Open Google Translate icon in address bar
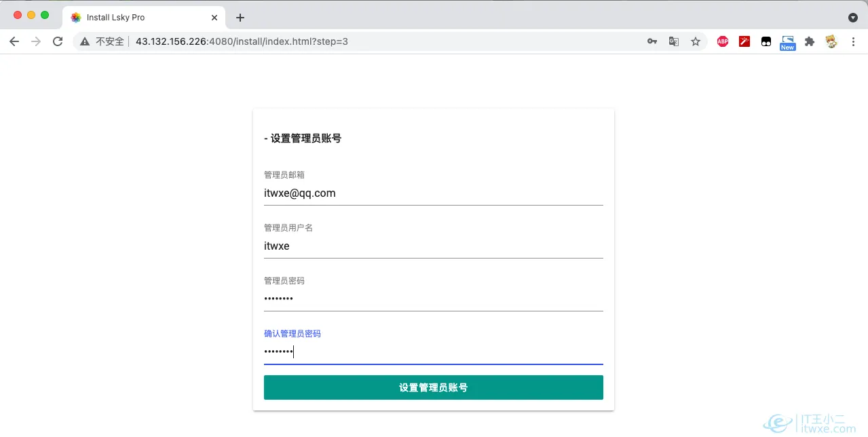 coord(673,41)
